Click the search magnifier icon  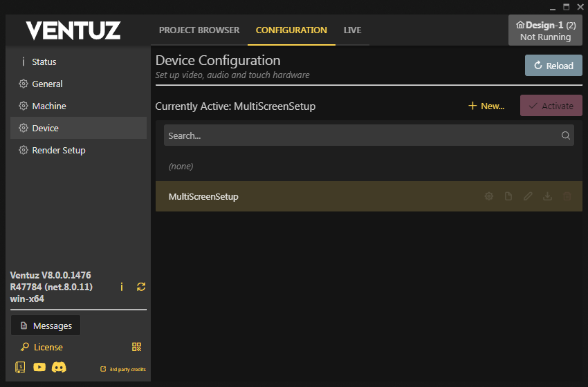[566, 135]
